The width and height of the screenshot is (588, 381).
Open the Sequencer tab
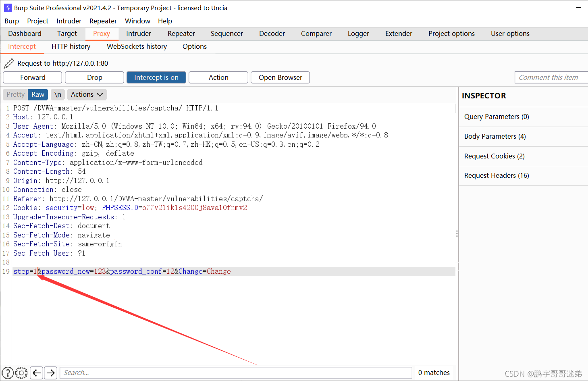(x=227, y=33)
